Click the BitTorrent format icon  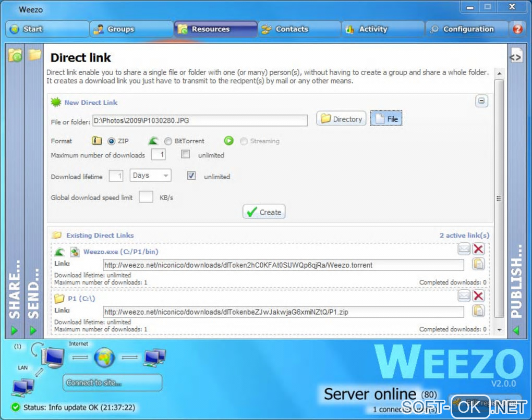(x=154, y=141)
